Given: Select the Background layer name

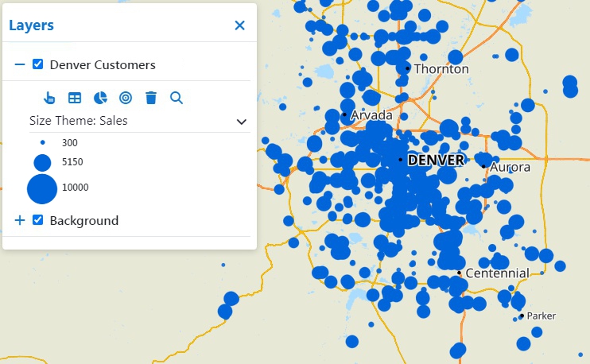Looking at the screenshot, I should pyautogui.click(x=83, y=220).
